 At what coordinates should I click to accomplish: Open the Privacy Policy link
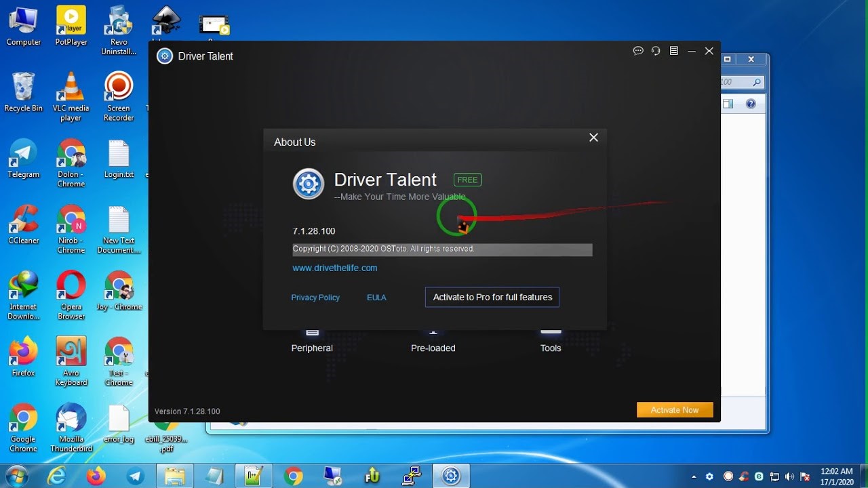pos(315,297)
